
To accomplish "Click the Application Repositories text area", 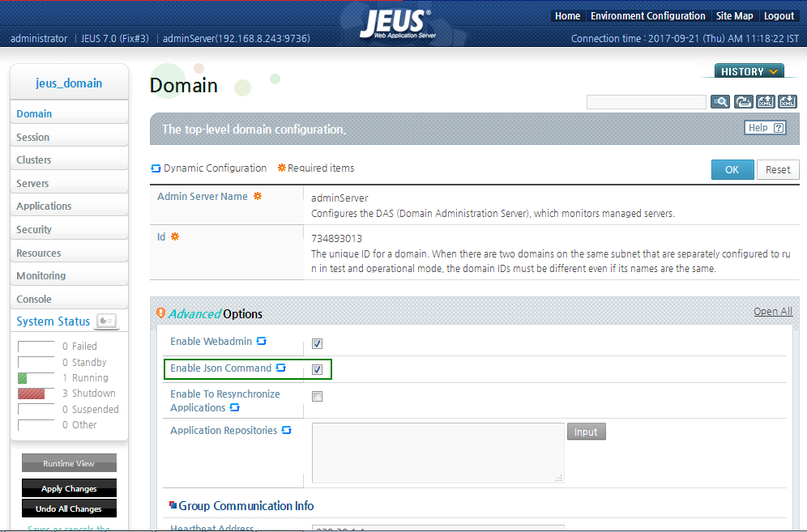I will pos(438,453).
